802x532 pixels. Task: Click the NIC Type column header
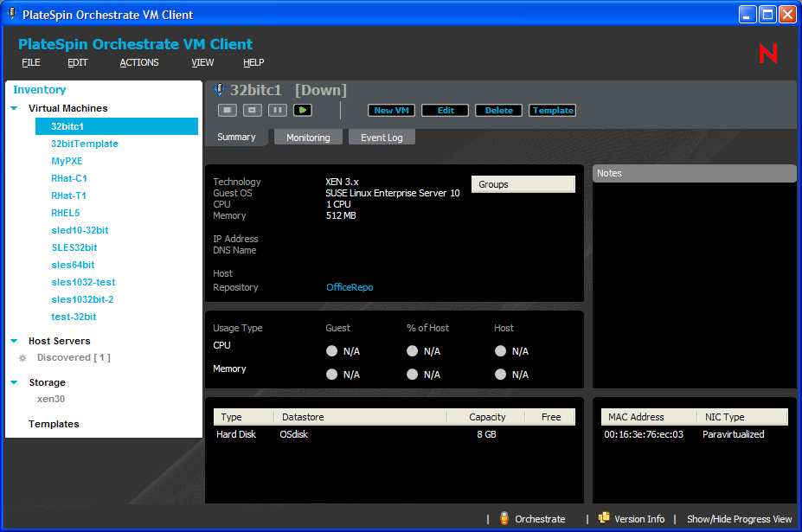742,417
